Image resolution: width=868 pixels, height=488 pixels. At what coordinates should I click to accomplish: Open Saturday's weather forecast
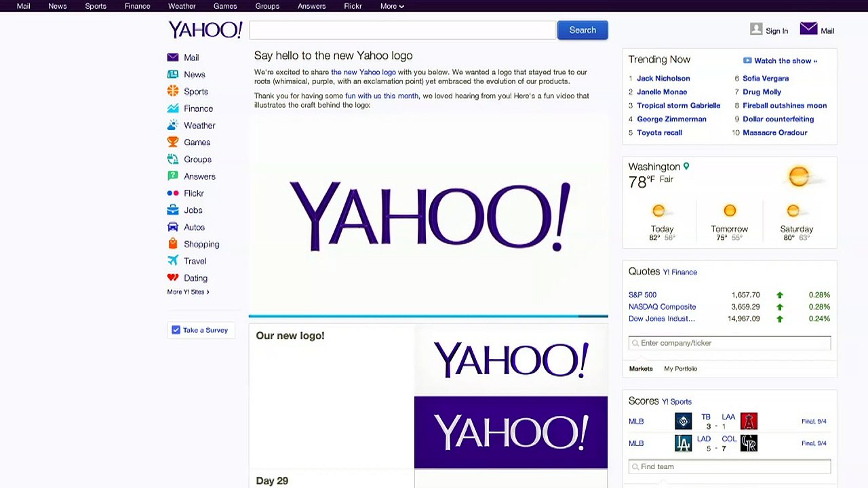click(796, 222)
